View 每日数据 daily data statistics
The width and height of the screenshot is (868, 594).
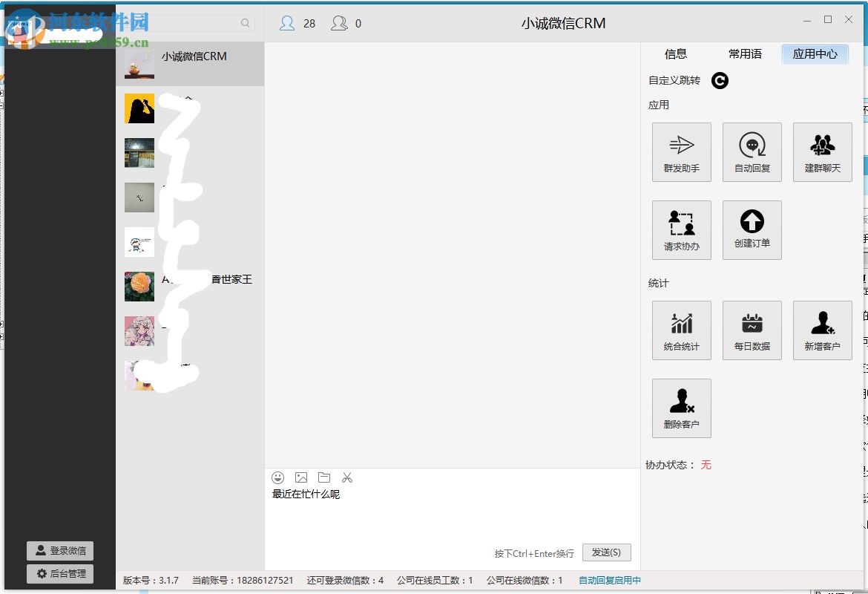point(751,330)
